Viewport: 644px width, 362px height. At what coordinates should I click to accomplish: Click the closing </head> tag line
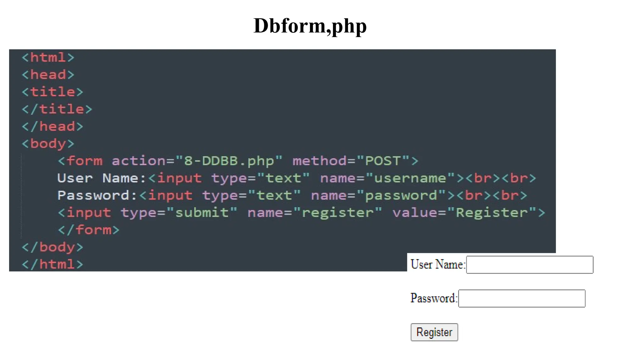[x=52, y=126]
